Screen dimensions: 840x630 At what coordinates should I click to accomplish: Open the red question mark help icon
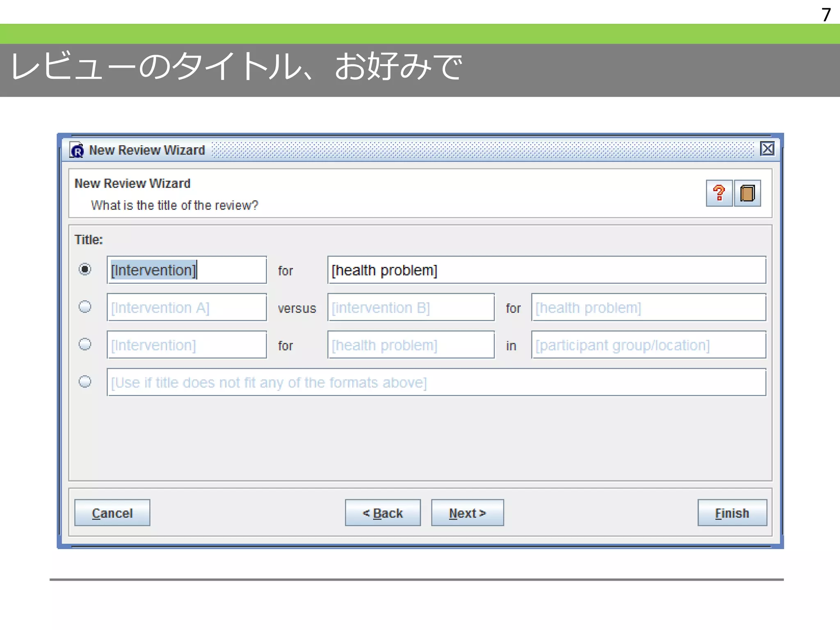click(x=719, y=193)
